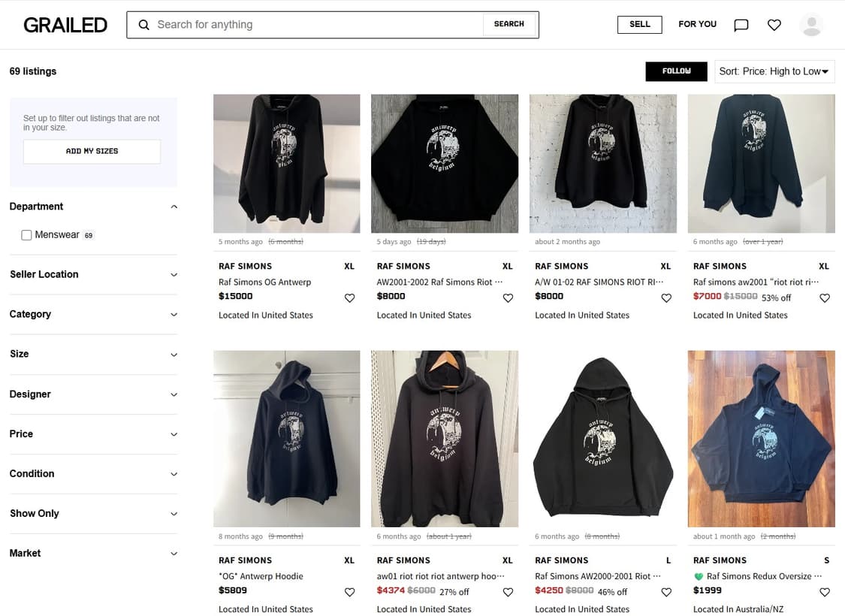Click the magnifier icon in the search bar

[143, 24]
